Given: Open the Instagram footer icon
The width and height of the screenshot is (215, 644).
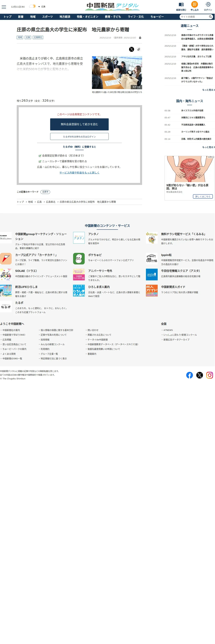Looking at the screenshot, I should click(209, 375).
